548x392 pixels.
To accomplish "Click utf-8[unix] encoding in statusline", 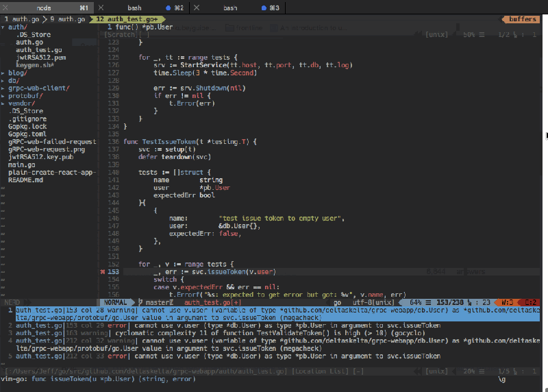I will pyautogui.click(x=373, y=302).
